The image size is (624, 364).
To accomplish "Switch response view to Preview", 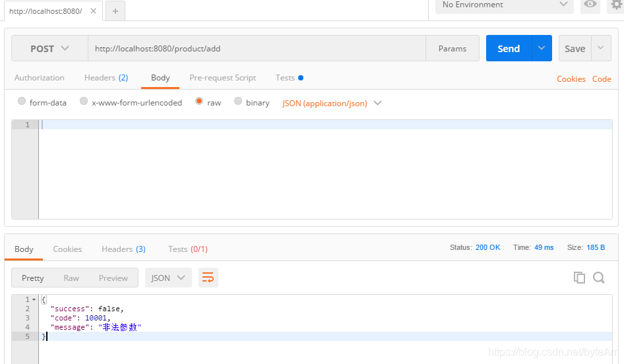I will click(113, 278).
